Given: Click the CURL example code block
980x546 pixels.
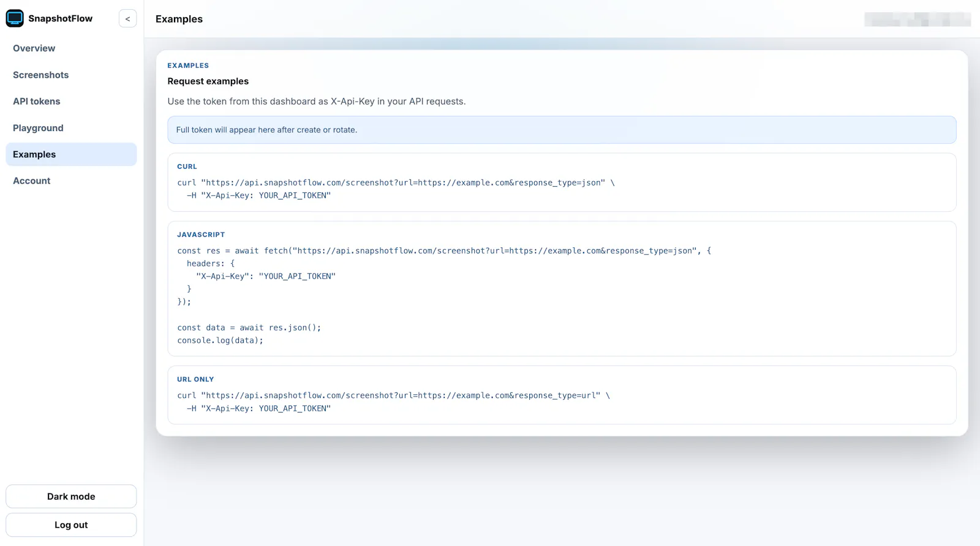Looking at the screenshot, I should pyautogui.click(x=562, y=182).
